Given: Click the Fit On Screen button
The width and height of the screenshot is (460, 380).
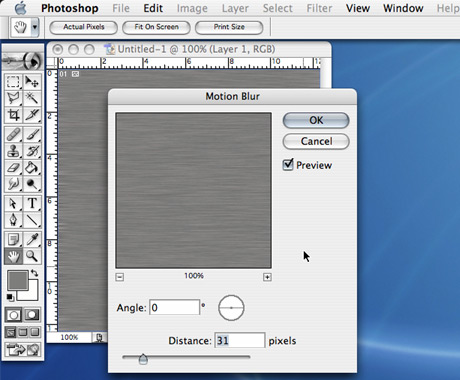Looking at the screenshot, I should point(156,27).
